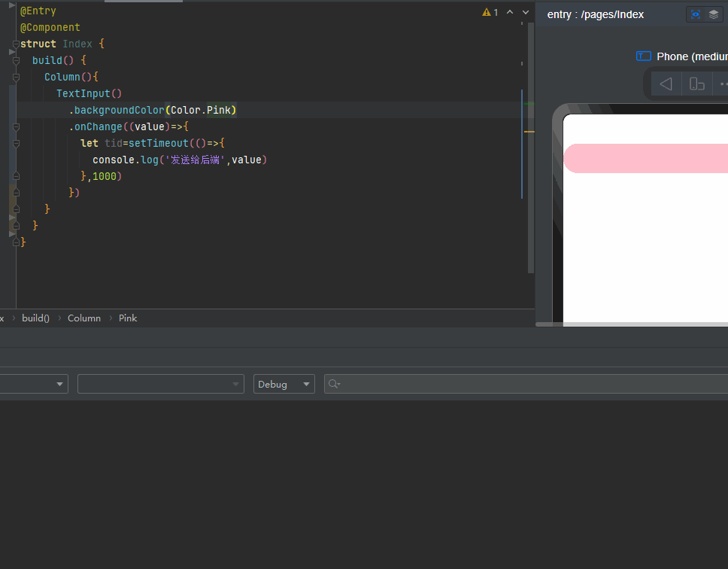Click the previewer horizontal scrollbar
The image size is (728, 569).
coord(632,324)
